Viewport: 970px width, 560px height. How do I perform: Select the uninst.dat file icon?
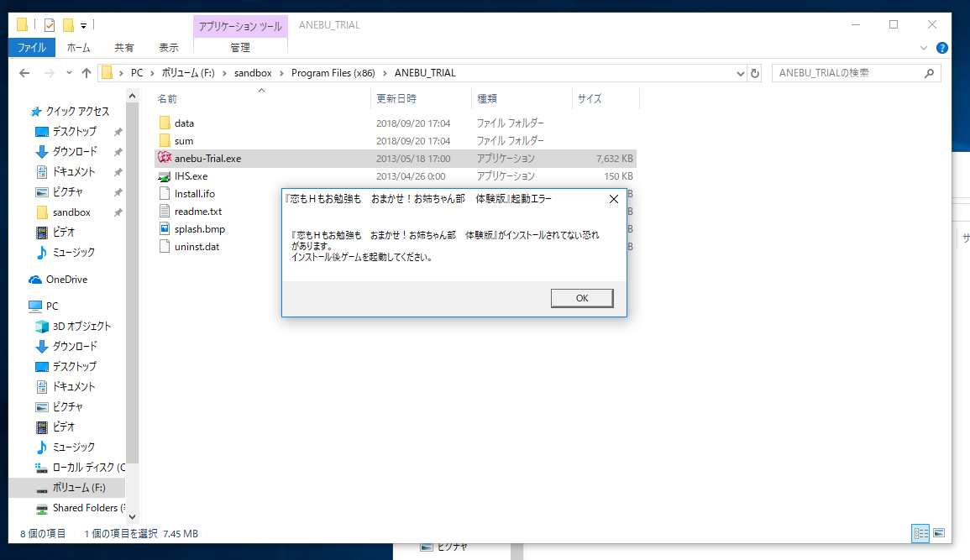pos(165,247)
